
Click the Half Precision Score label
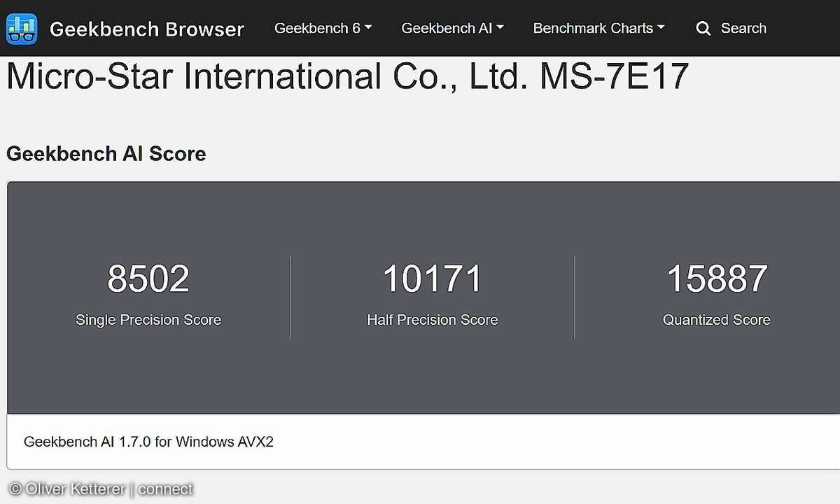[432, 320]
